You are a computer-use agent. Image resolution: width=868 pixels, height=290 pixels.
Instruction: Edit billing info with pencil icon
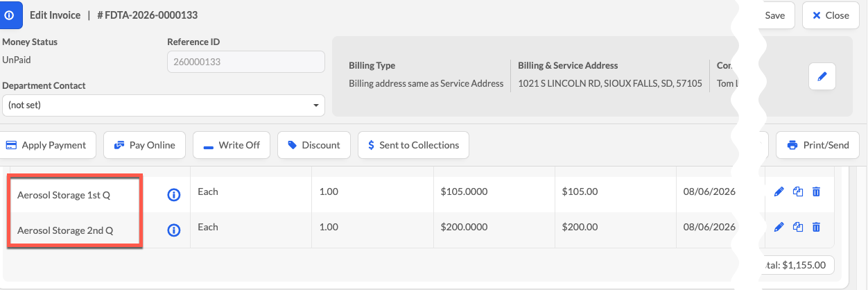[x=822, y=76]
